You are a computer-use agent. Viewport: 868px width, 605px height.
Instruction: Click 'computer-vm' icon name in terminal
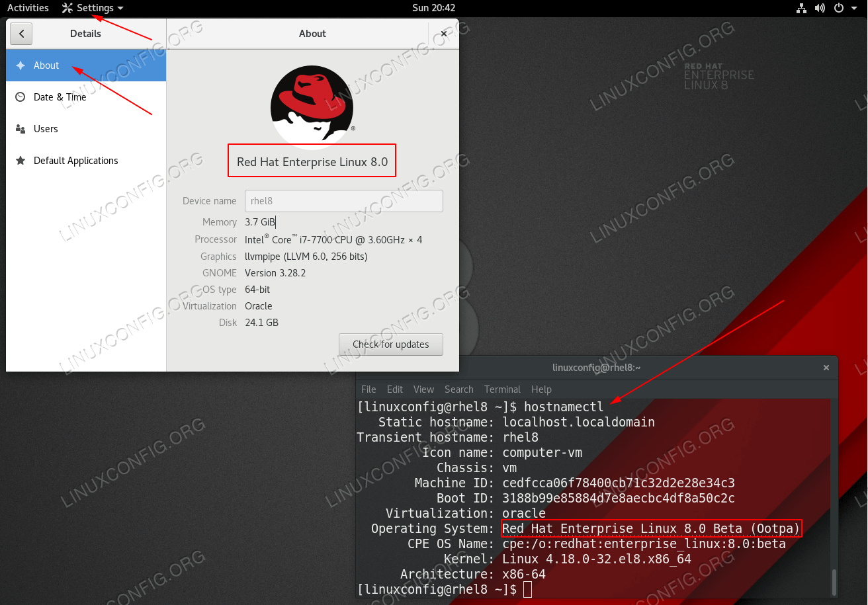[x=542, y=453]
